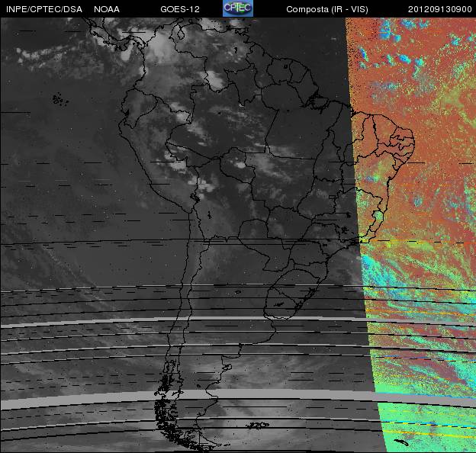Screen dimensions: 476x453
Task: Click the GOES-12 satellite label
Action: 180,9
